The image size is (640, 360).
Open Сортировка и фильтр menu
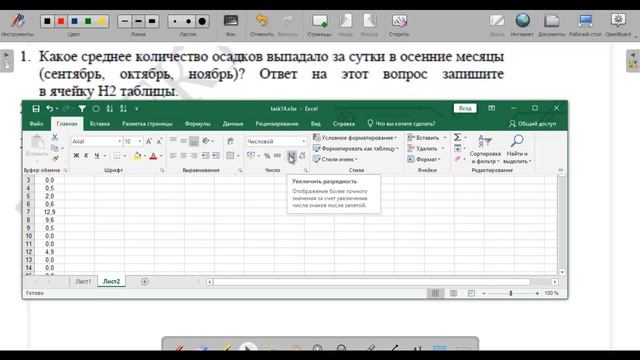pyautogui.click(x=485, y=149)
